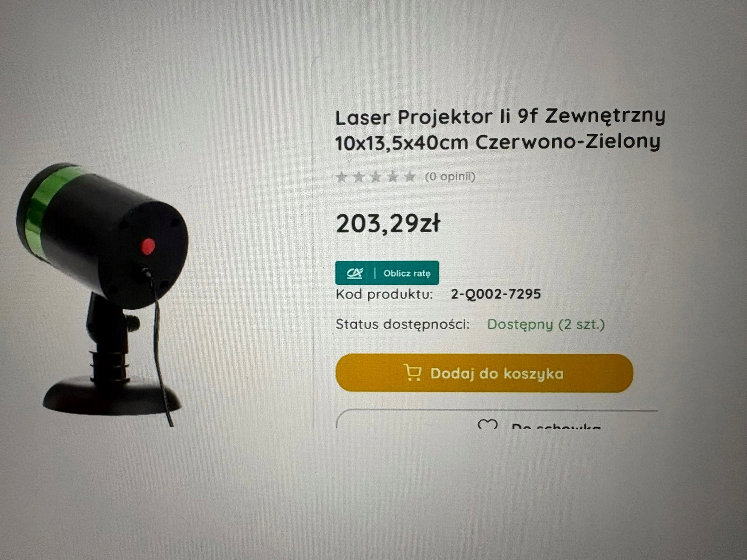Click the Kod produktu label
747x560 pixels.
click(x=384, y=294)
